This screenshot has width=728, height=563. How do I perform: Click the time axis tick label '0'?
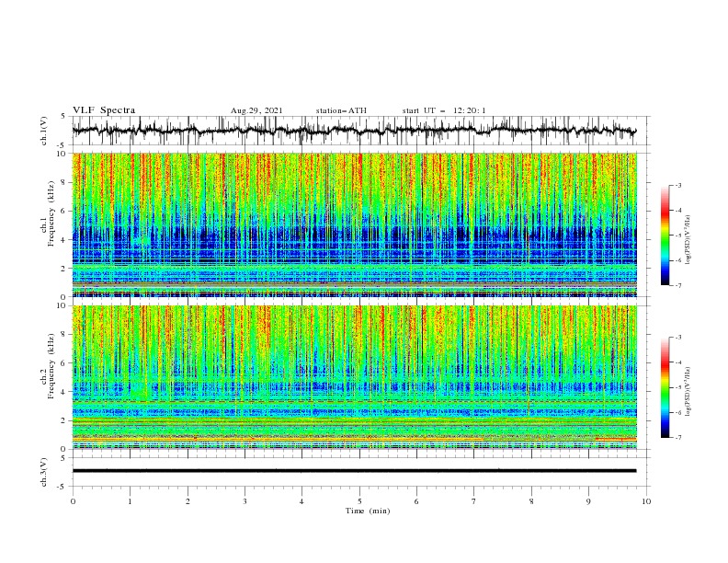(x=73, y=501)
